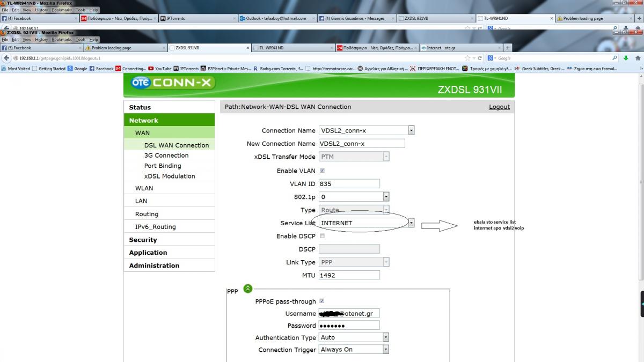Open the Most Visited bookmark
Viewport: 644px width, 362px height.
pyautogui.click(x=16, y=69)
